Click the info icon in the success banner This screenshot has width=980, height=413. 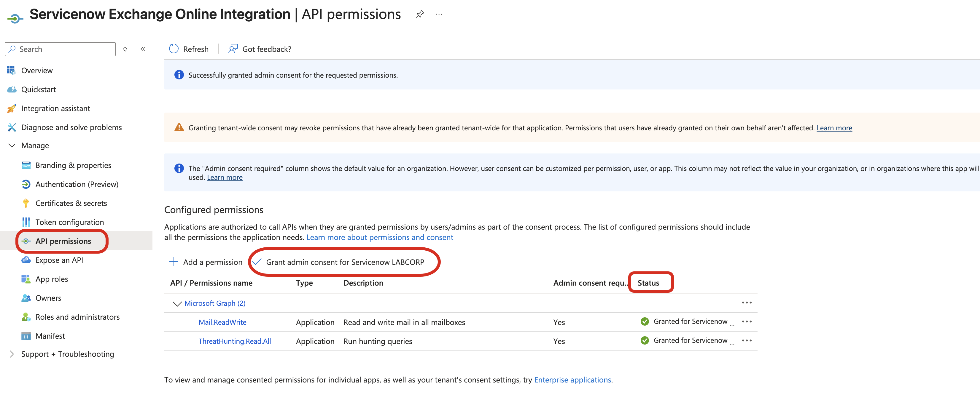pos(179,75)
